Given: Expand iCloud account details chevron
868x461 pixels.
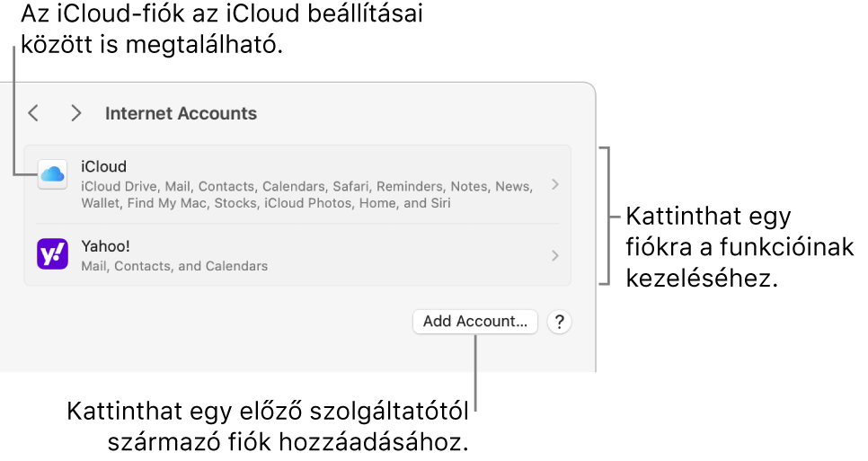Looking at the screenshot, I should pos(555,184).
